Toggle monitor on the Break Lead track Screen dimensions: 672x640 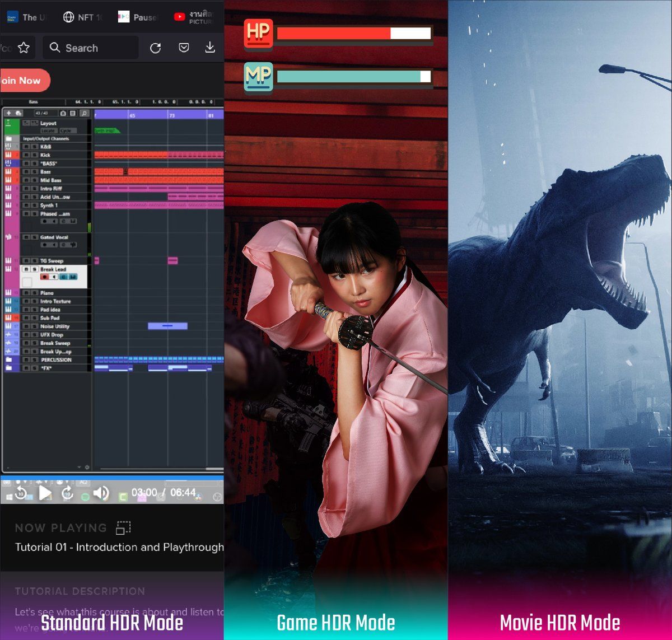pyautogui.click(x=54, y=277)
